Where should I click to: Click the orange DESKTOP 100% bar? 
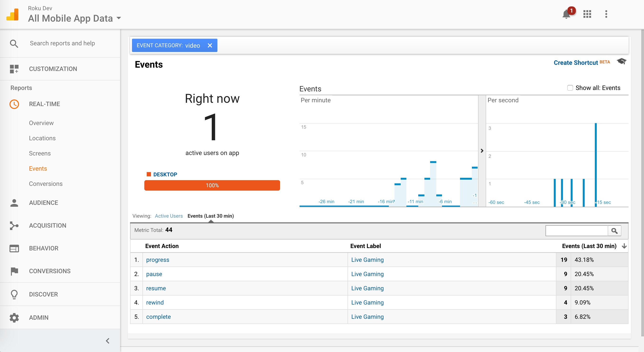[x=212, y=185]
